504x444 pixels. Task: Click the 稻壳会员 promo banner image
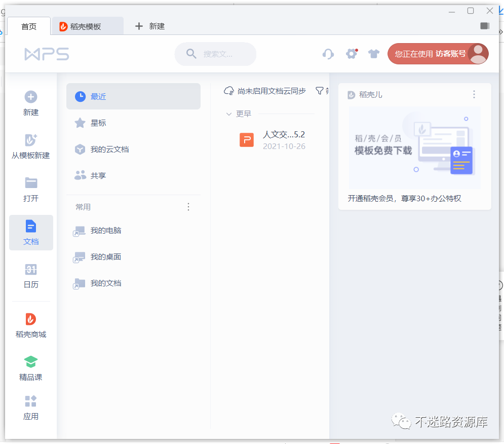coord(415,147)
